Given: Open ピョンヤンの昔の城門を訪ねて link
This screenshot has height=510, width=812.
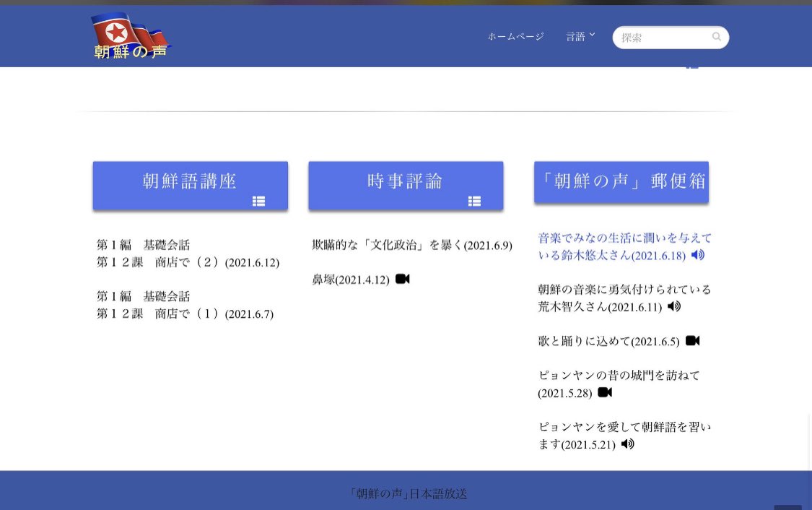Looking at the screenshot, I should (619, 384).
